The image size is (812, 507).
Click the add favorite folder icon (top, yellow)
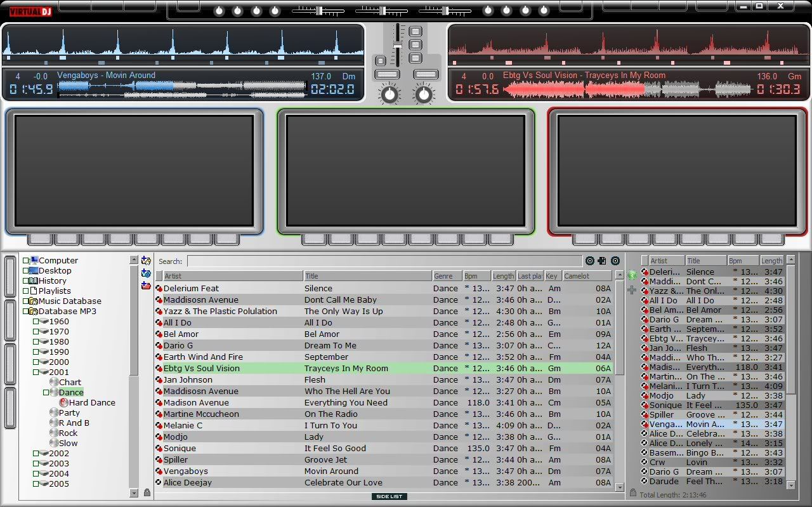(x=146, y=261)
